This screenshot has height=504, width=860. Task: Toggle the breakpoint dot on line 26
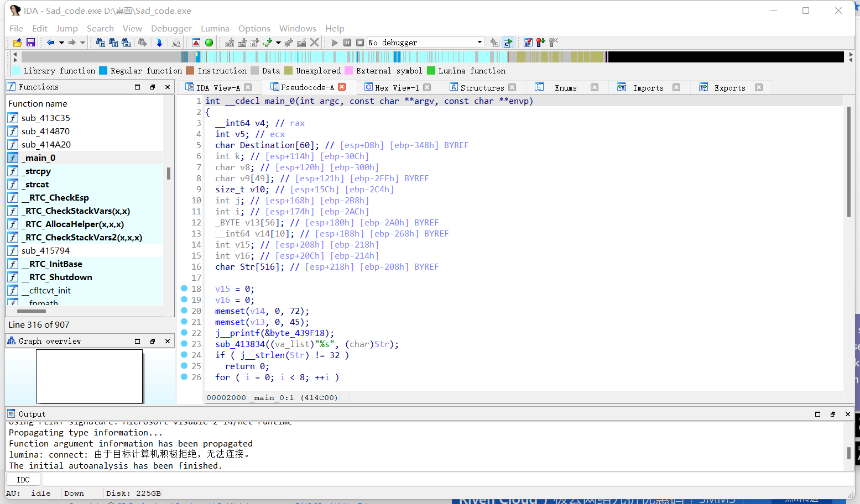(184, 377)
